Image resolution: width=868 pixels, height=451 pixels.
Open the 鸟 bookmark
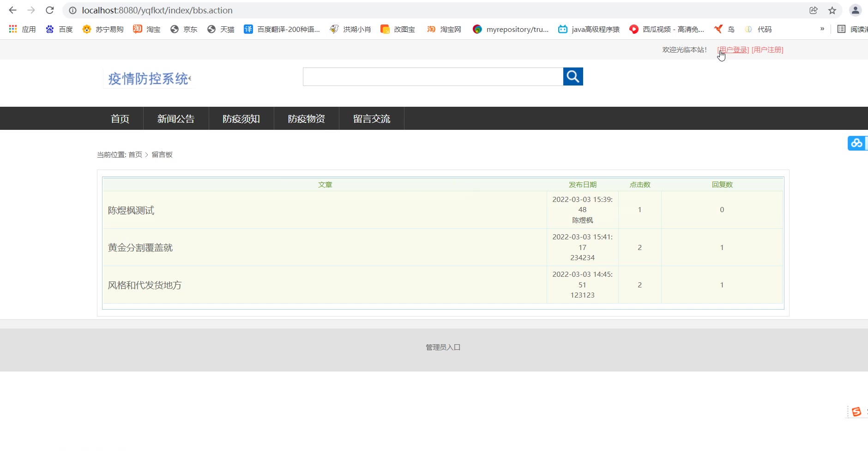click(x=724, y=29)
